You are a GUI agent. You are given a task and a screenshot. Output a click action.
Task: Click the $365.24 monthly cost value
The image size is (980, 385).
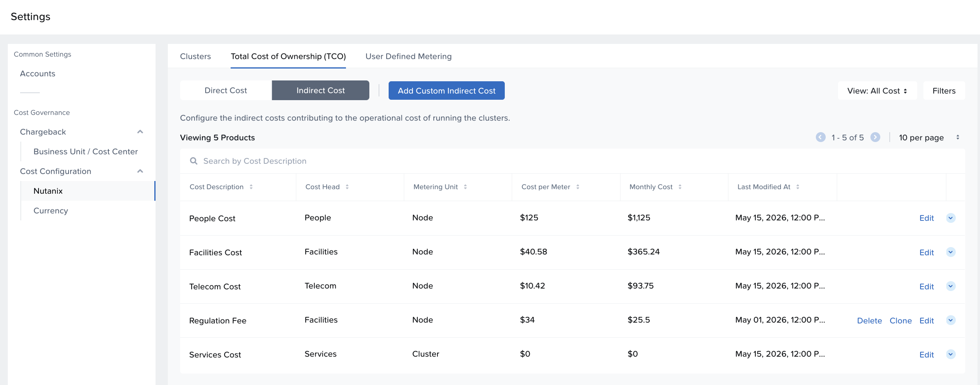[643, 252]
